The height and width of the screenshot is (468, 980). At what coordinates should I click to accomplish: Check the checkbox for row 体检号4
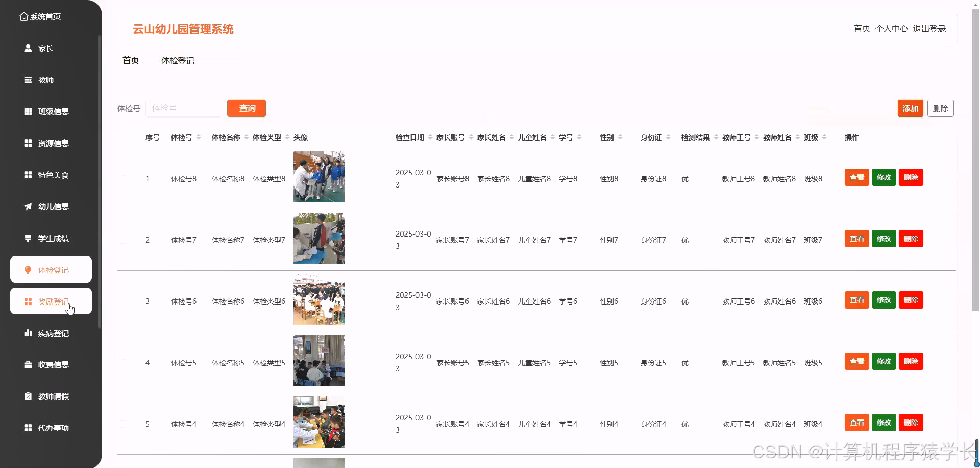point(124,424)
